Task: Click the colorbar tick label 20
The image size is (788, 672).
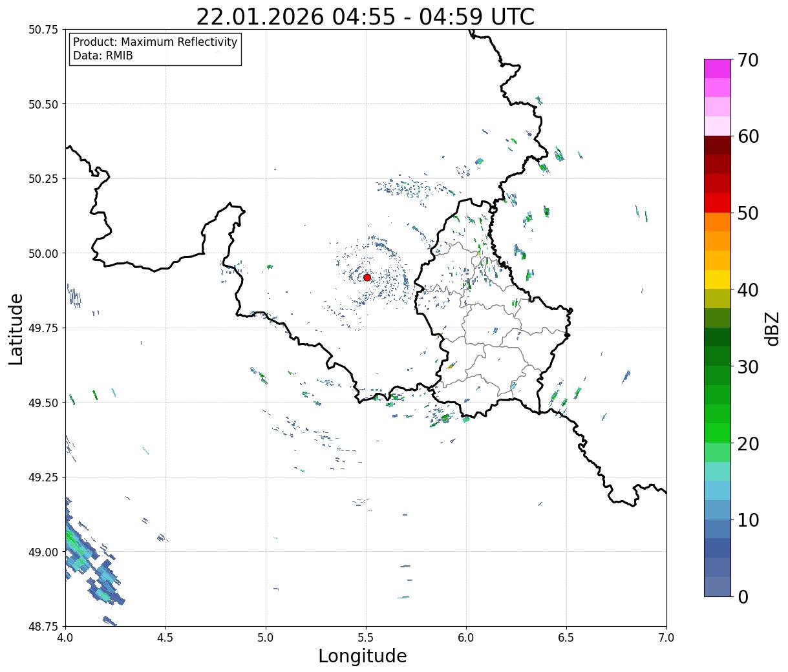Action: (747, 444)
